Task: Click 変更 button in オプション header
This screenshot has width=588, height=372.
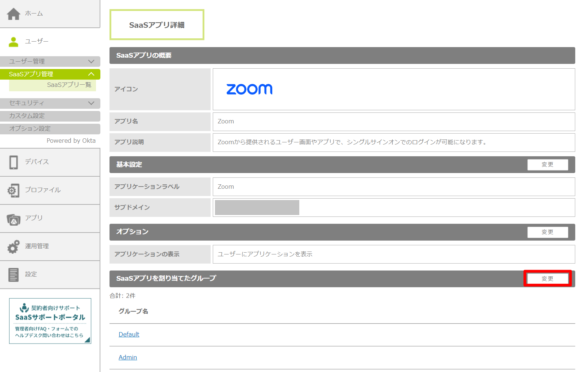Action: point(547,232)
